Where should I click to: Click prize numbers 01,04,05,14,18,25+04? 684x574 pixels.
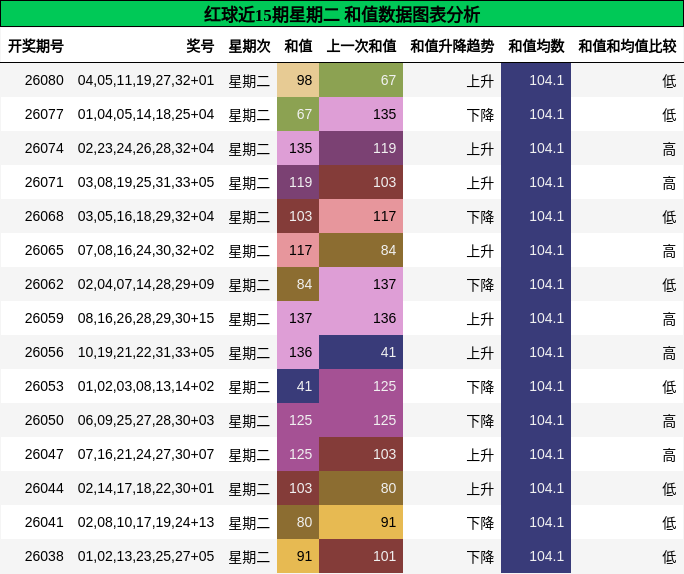point(146,114)
